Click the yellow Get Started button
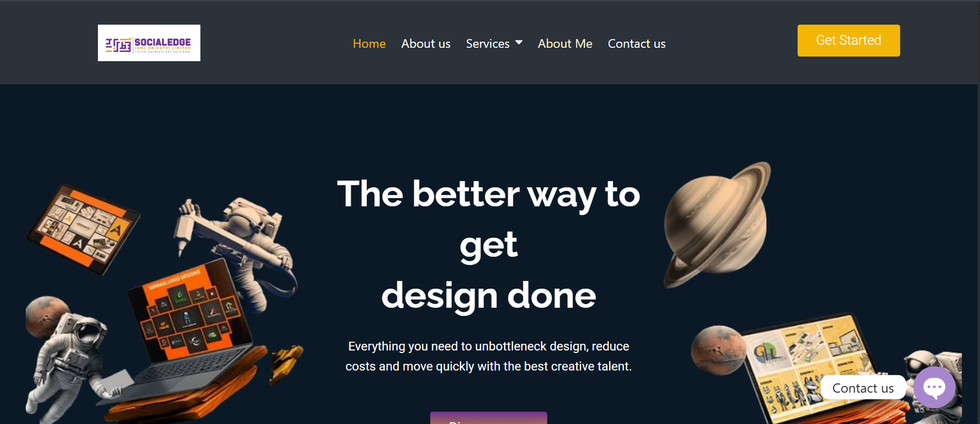The height and width of the screenshot is (424, 980). point(848,40)
